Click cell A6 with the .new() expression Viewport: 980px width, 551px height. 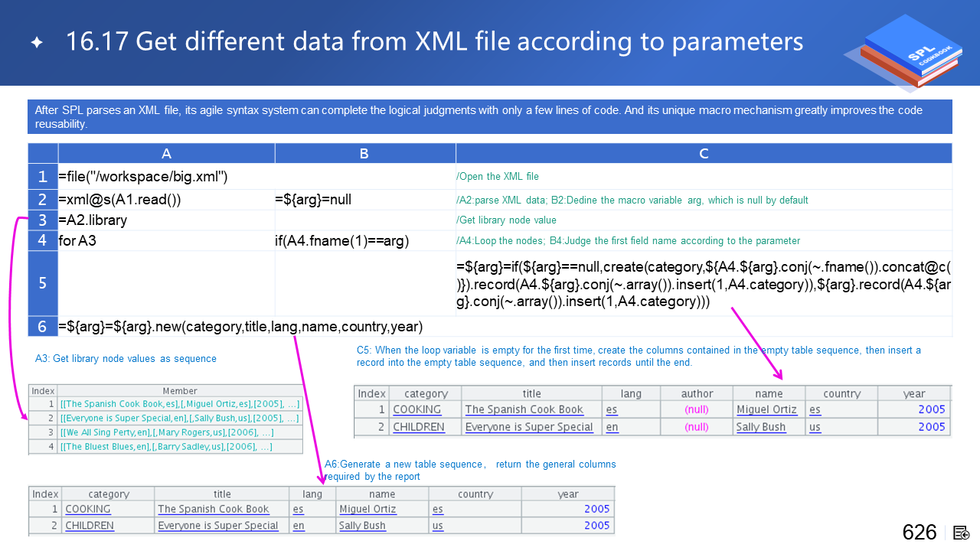point(241,327)
